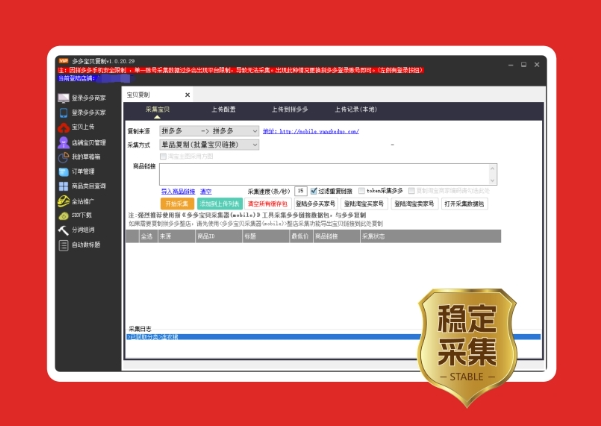The height and width of the screenshot is (426, 601).
Task: Click the 商品链接 column header in the table
Action: coord(337,237)
